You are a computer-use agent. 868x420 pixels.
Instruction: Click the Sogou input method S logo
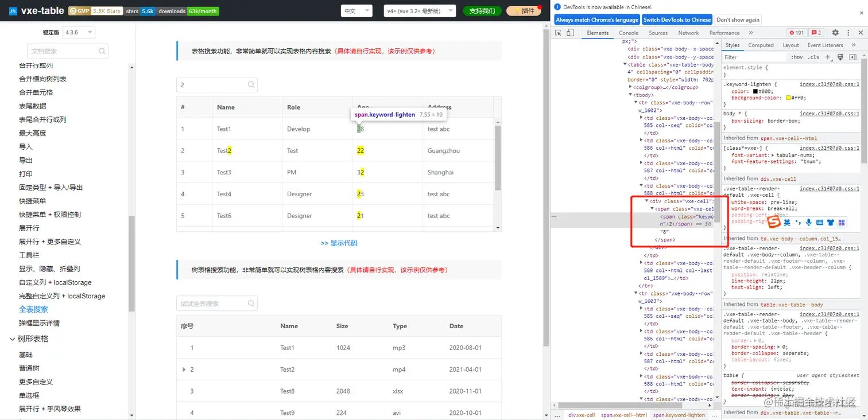point(774,222)
